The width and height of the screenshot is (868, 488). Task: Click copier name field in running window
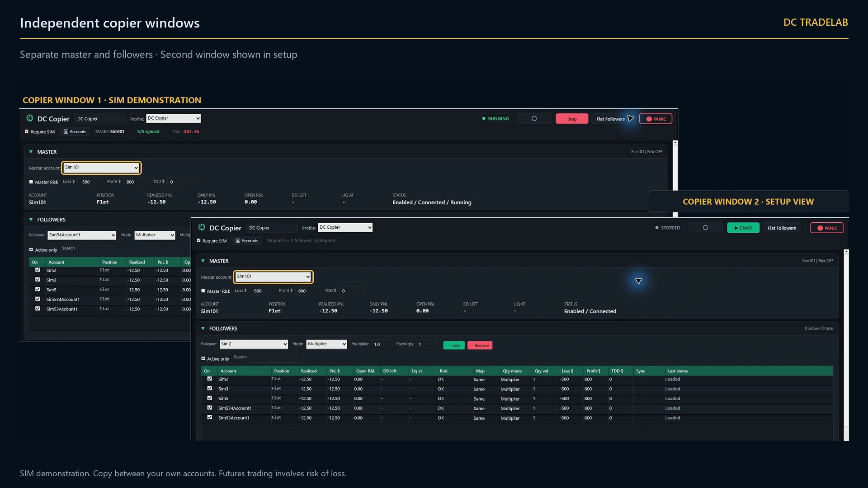tap(101, 119)
